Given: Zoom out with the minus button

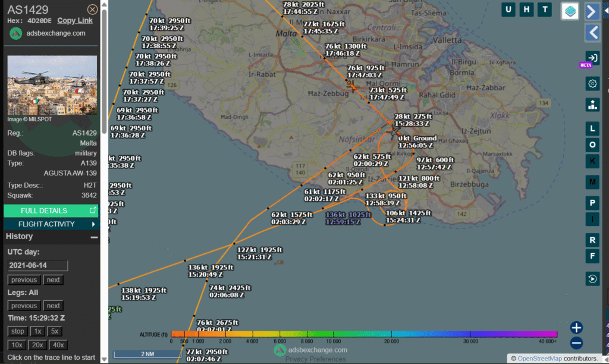Looking at the screenshot, I should (x=576, y=343).
